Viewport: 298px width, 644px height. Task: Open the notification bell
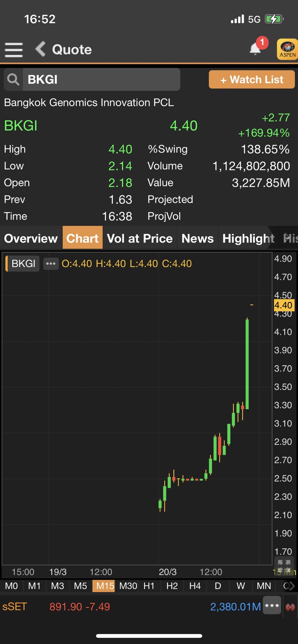click(x=255, y=49)
